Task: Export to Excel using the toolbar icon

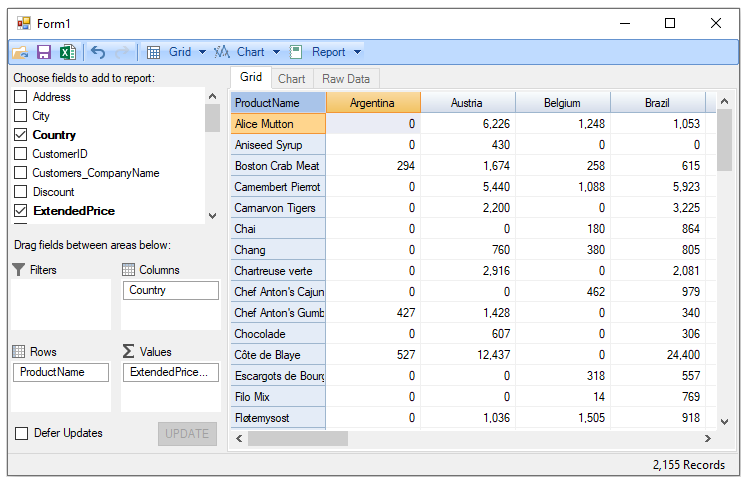Action: pyautogui.click(x=67, y=52)
